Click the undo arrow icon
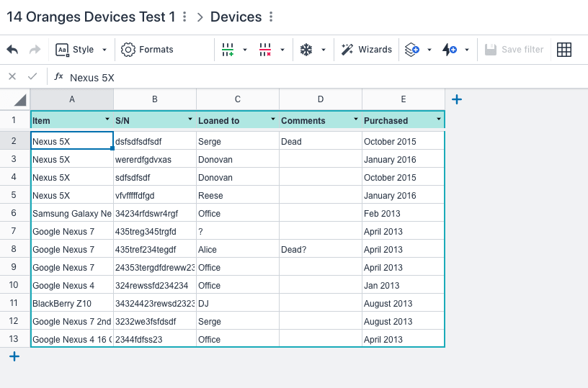 [x=12, y=50]
